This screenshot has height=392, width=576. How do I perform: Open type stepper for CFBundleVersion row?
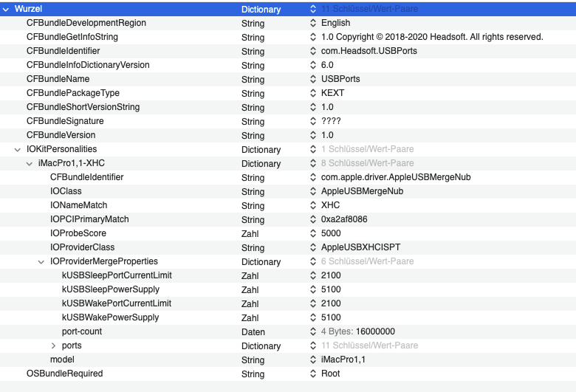click(x=313, y=135)
